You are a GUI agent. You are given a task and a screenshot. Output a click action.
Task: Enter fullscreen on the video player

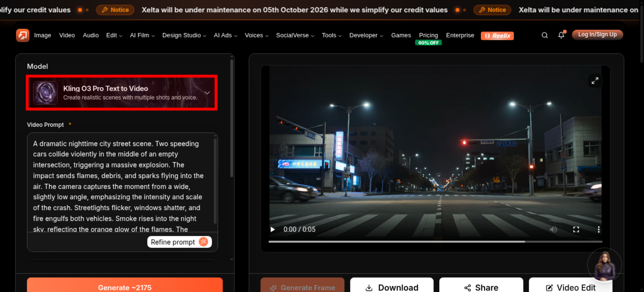[x=576, y=229]
